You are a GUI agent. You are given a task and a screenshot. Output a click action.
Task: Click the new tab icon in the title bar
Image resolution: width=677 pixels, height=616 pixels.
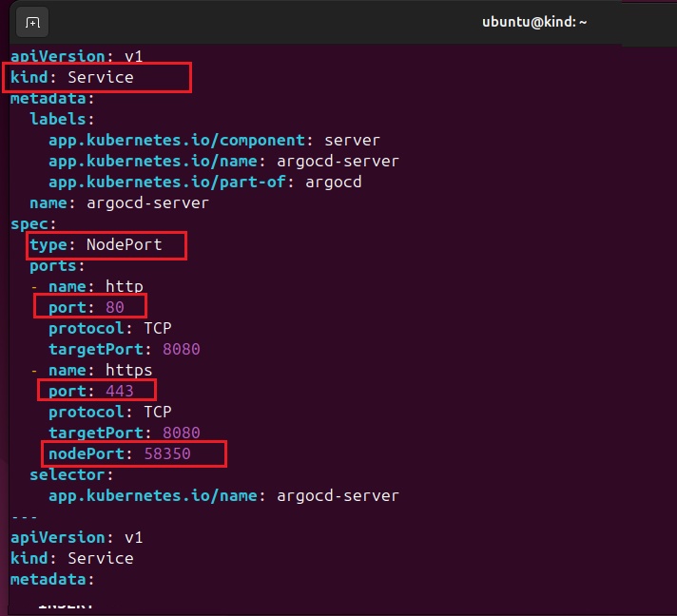pos(32,22)
